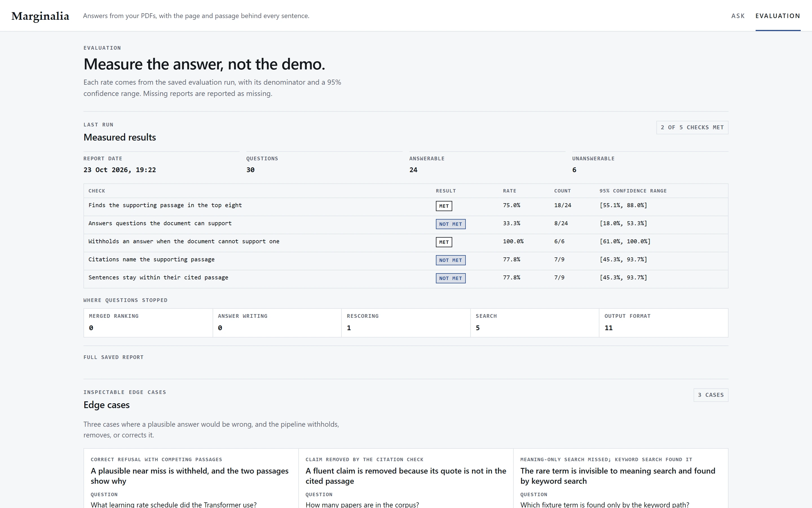Click the 33.3% rate cell
The height and width of the screenshot is (508, 812).
click(x=511, y=224)
